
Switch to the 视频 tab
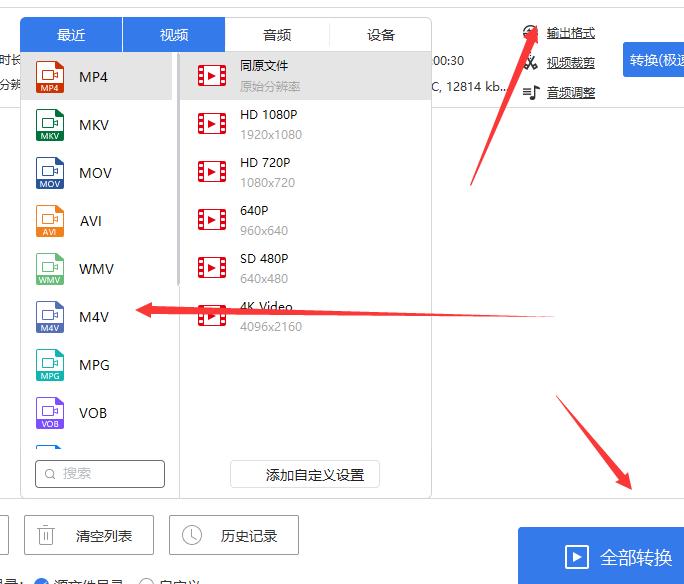174,35
